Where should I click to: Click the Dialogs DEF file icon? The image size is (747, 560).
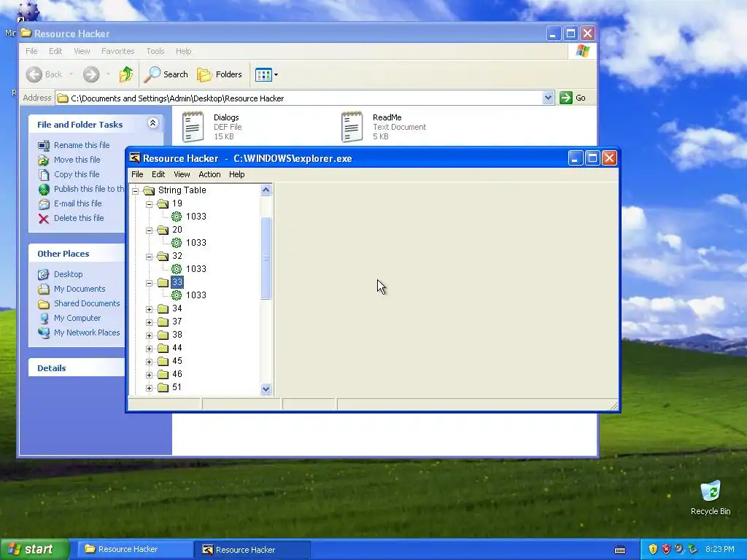[193, 127]
